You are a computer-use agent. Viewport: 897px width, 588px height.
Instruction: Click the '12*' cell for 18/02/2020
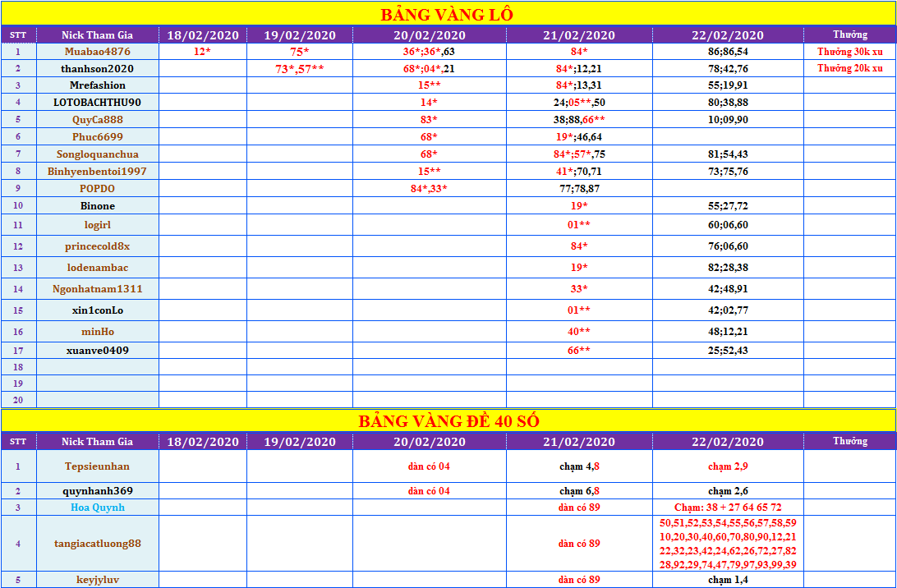click(203, 52)
